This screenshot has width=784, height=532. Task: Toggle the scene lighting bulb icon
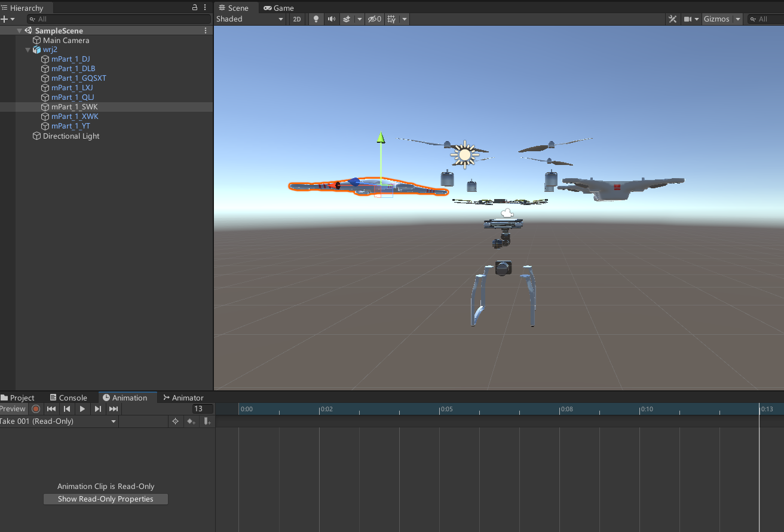(x=316, y=19)
